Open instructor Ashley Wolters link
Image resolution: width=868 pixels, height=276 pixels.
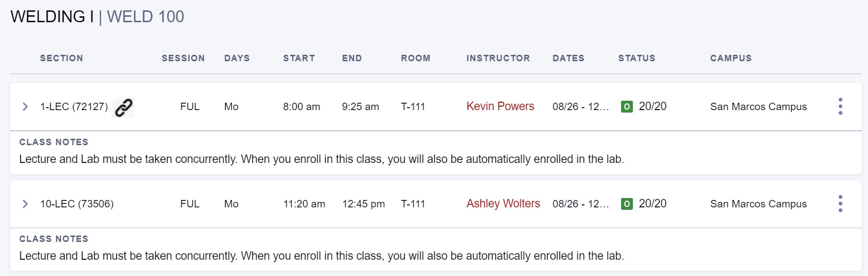pos(503,203)
